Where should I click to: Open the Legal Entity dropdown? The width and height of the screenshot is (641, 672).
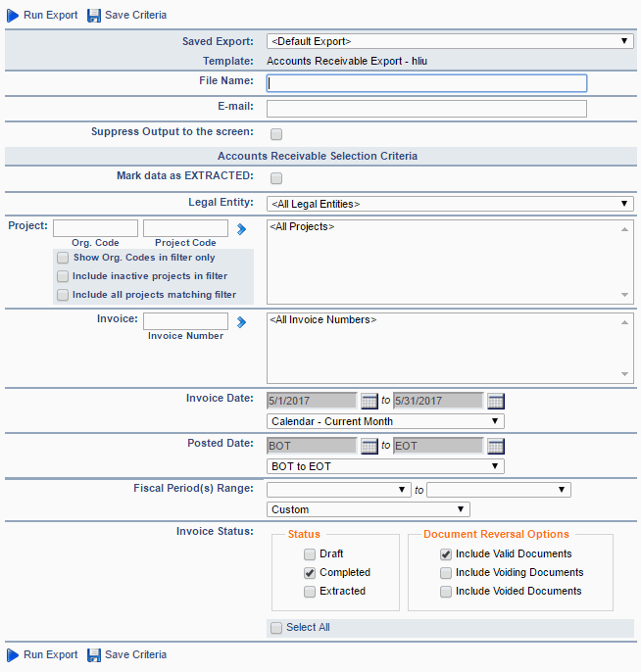click(450, 204)
